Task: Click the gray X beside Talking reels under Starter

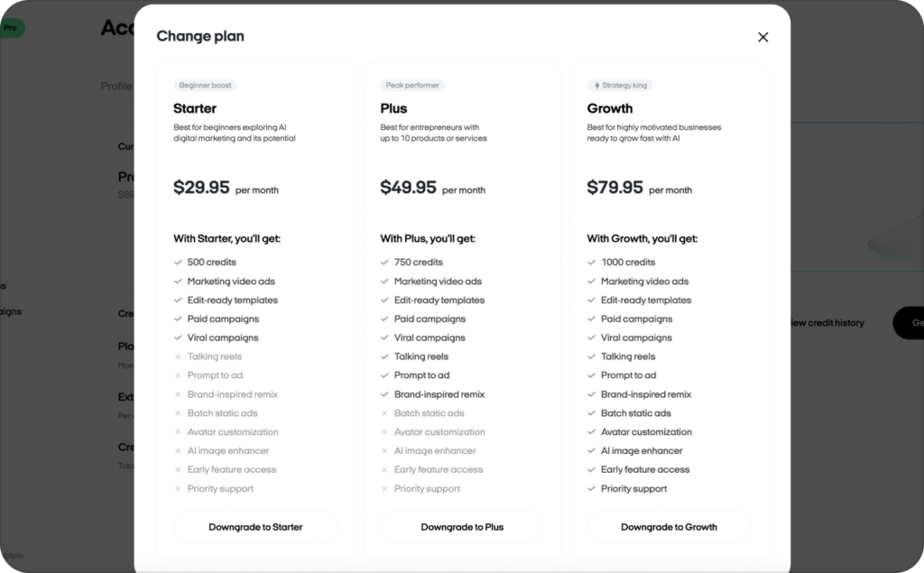Action: (178, 356)
